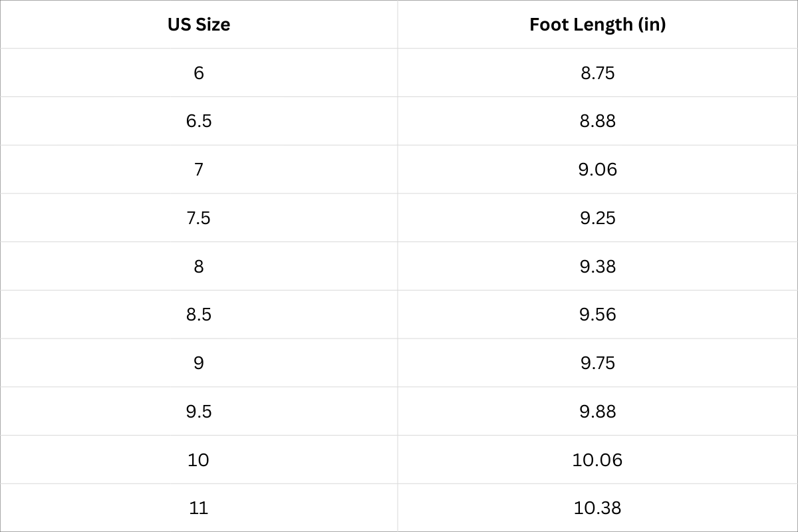Click the US size 7.5 cell
798x532 pixels.
coord(199,218)
